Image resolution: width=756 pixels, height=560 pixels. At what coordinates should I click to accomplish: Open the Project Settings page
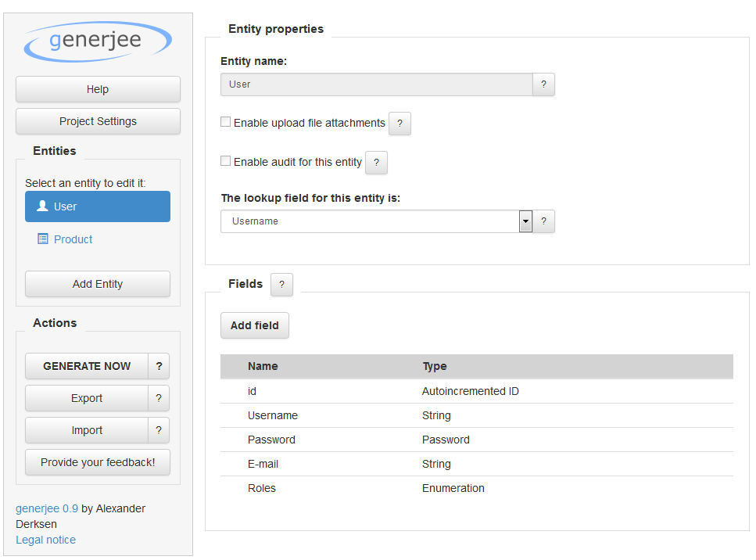tap(98, 121)
